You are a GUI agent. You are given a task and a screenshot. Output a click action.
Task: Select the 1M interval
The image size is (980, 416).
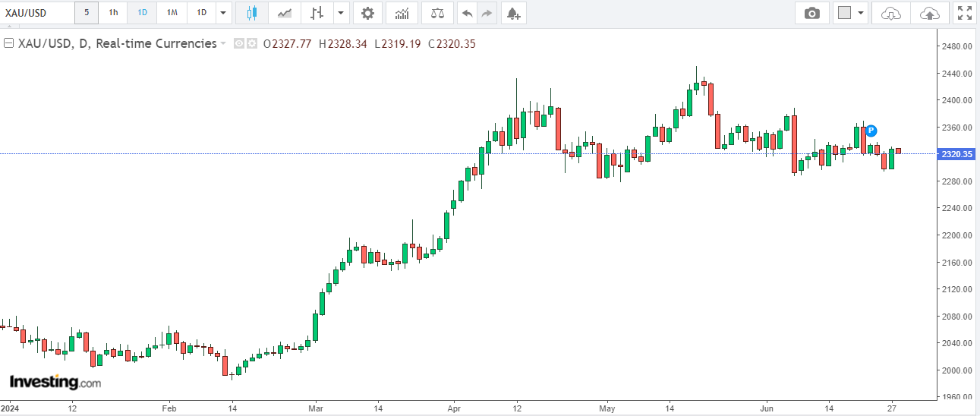pos(172,13)
